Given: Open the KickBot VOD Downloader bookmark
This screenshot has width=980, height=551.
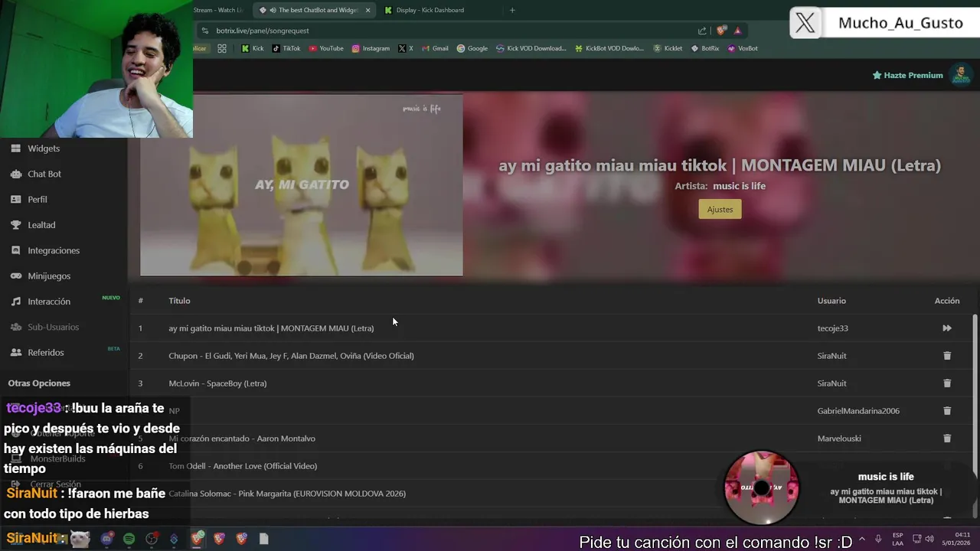Looking at the screenshot, I should (610, 48).
